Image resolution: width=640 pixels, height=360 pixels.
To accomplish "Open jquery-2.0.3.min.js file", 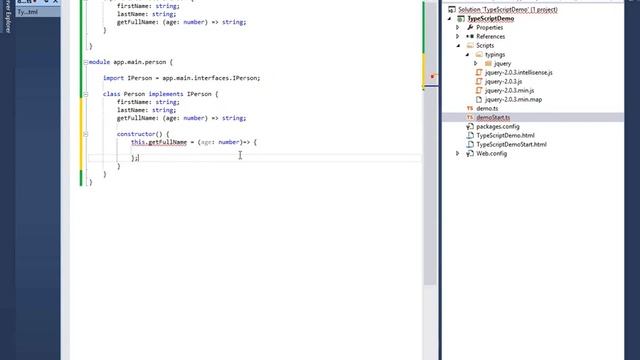I will click(x=509, y=91).
